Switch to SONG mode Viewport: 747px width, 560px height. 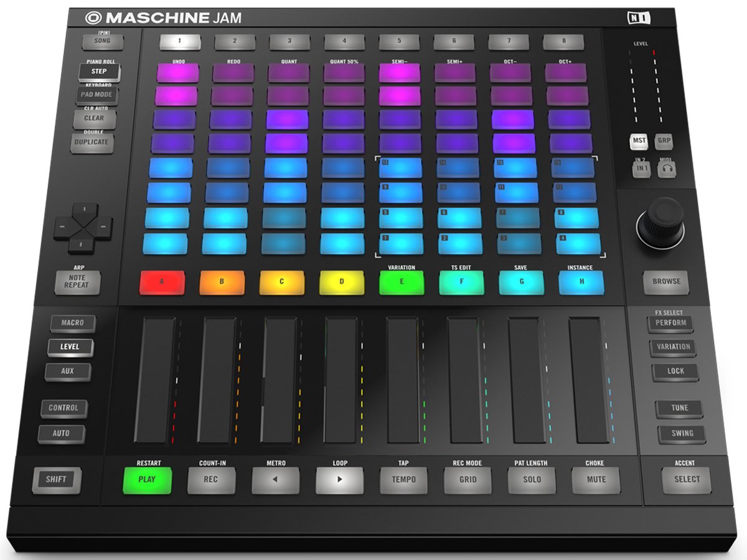pyautogui.click(x=103, y=41)
